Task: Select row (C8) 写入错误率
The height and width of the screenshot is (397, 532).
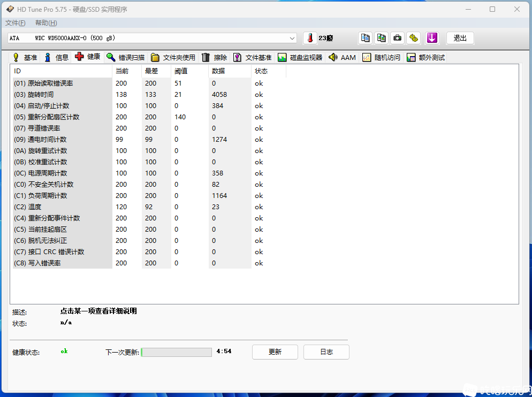Action: 149,263
